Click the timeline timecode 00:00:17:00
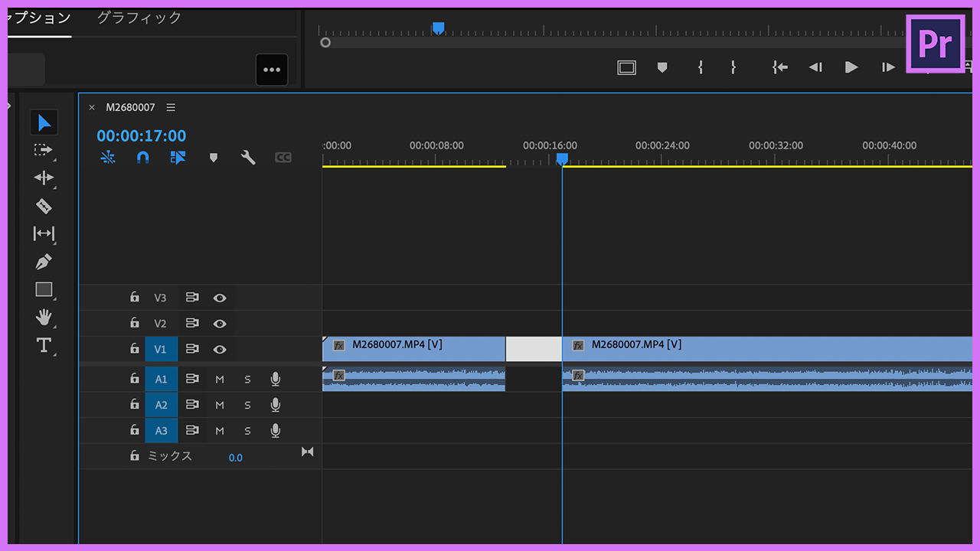 (x=141, y=136)
